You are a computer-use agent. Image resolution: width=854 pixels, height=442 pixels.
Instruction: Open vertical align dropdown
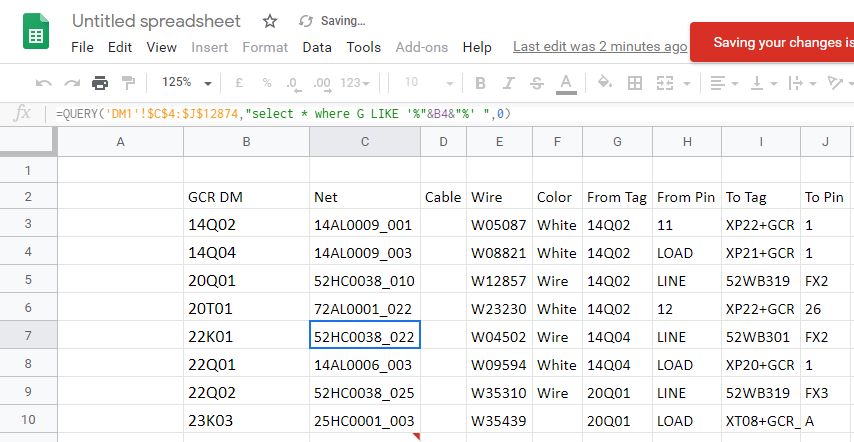click(764, 83)
